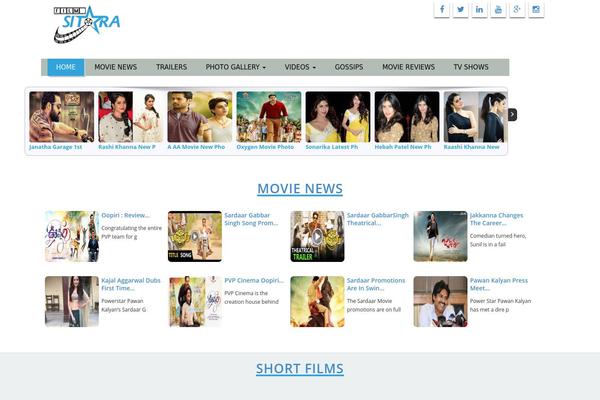Open the MOVIE REVIEWS menu item
Image resolution: width=600 pixels, height=400 pixels.
click(x=408, y=67)
